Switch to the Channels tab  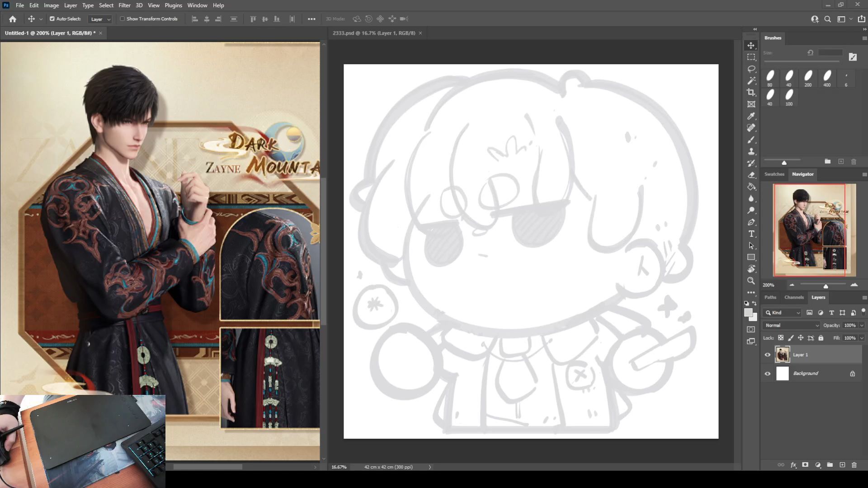(794, 297)
